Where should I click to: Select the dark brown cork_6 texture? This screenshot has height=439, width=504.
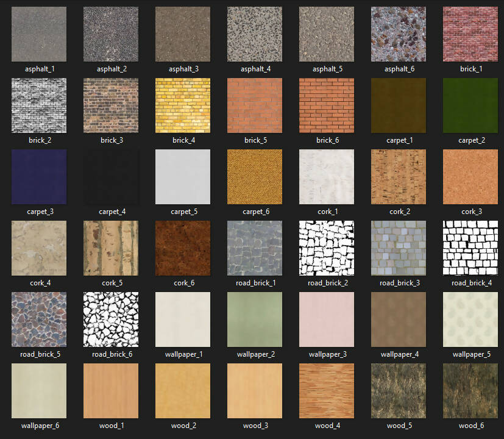pos(183,248)
